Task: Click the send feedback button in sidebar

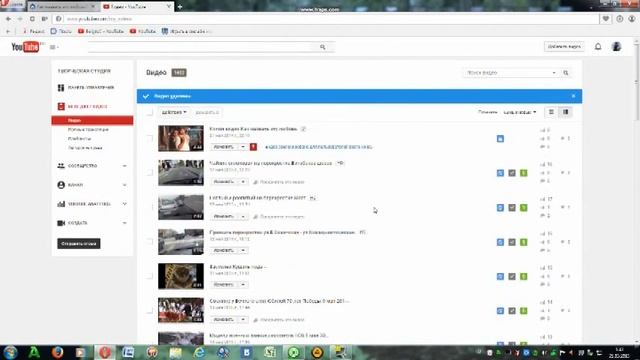Action: [x=78, y=244]
